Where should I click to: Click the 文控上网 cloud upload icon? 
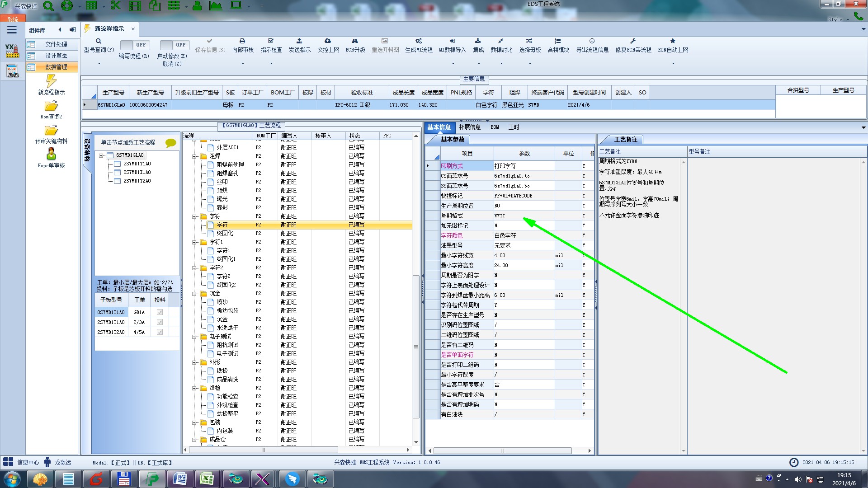[328, 41]
